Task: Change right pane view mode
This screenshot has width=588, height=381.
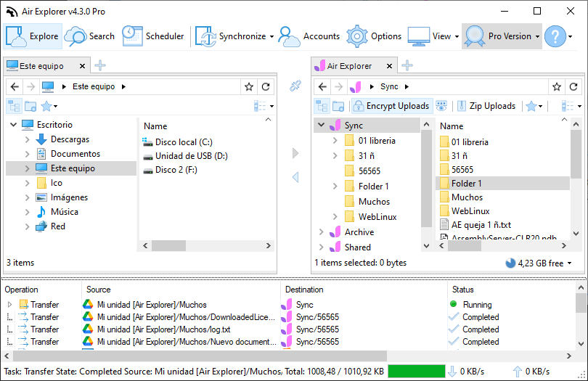Action: pos(571,107)
